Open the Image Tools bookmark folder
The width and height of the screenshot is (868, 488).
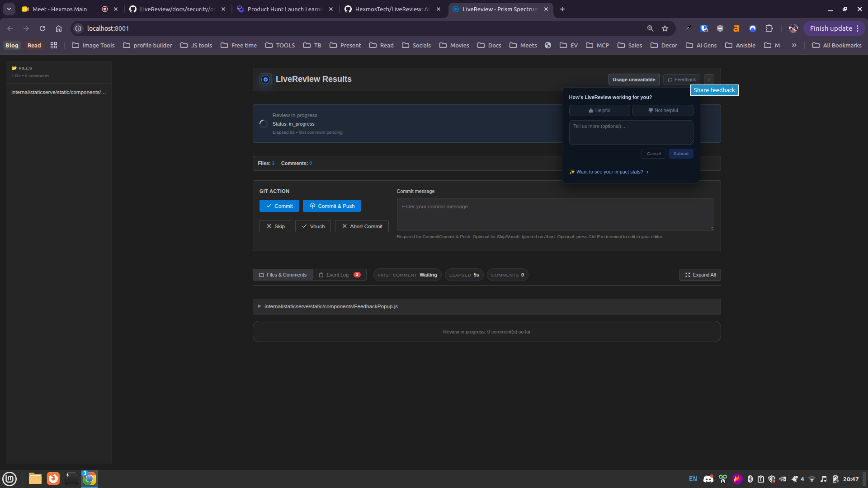(93, 45)
